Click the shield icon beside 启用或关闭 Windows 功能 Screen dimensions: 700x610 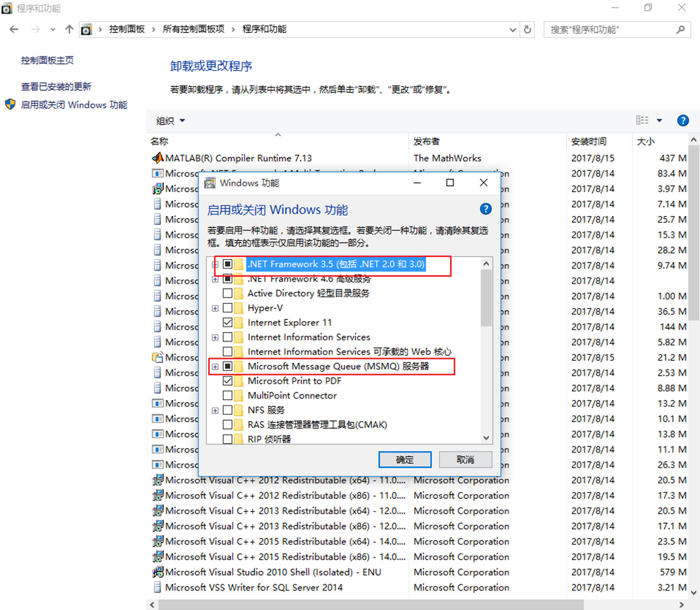point(10,104)
